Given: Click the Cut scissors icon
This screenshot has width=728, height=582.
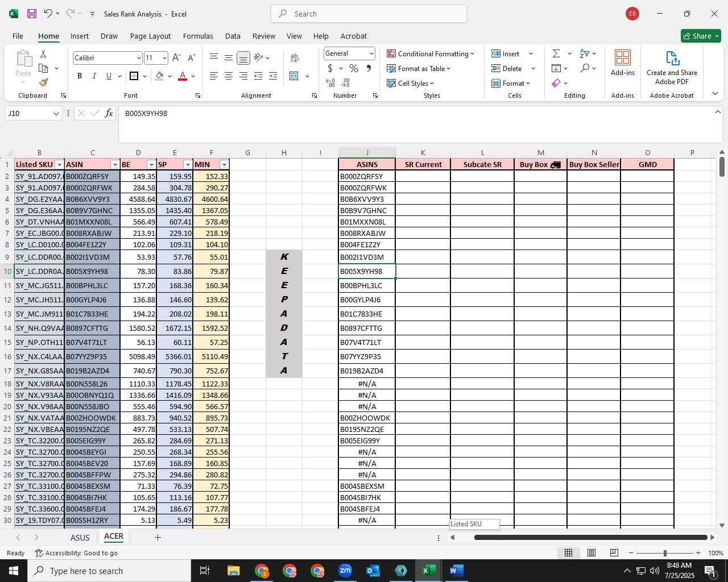Looking at the screenshot, I should (x=43, y=53).
